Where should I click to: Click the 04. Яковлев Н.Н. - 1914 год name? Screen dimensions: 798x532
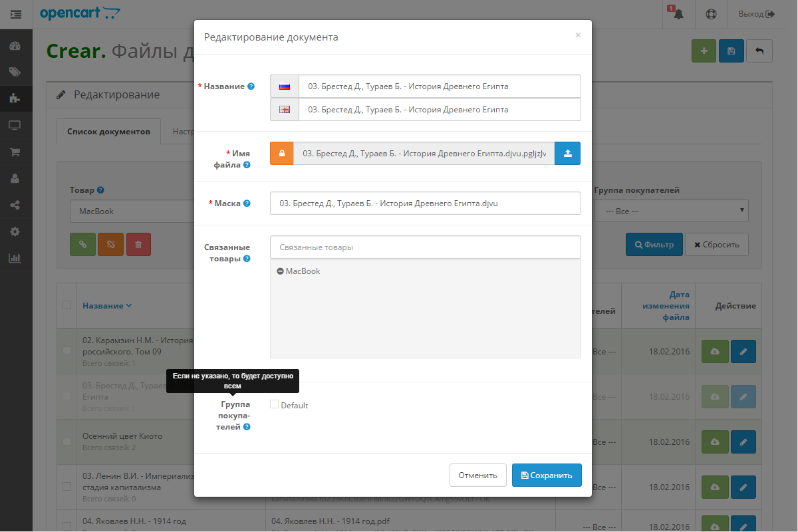134,521
